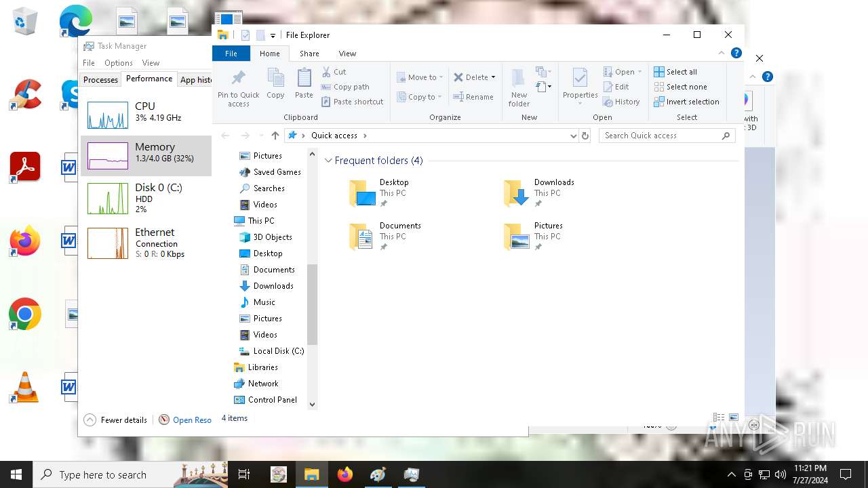The height and width of the screenshot is (488, 868).
Task: Click the address bar history dropdown
Action: 573,136
